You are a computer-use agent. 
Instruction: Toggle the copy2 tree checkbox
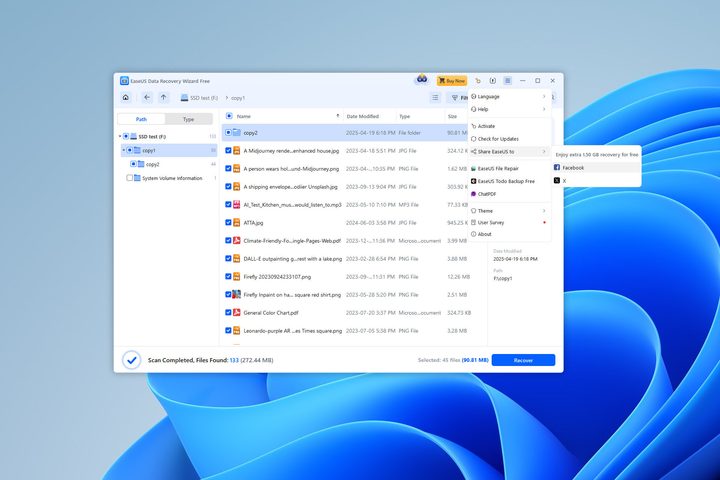(133, 164)
